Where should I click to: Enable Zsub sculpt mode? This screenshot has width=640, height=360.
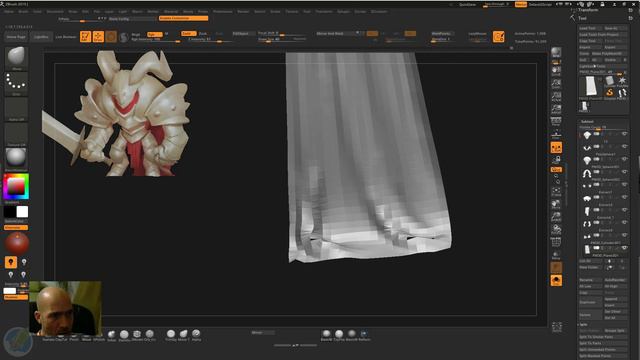[x=203, y=33]
